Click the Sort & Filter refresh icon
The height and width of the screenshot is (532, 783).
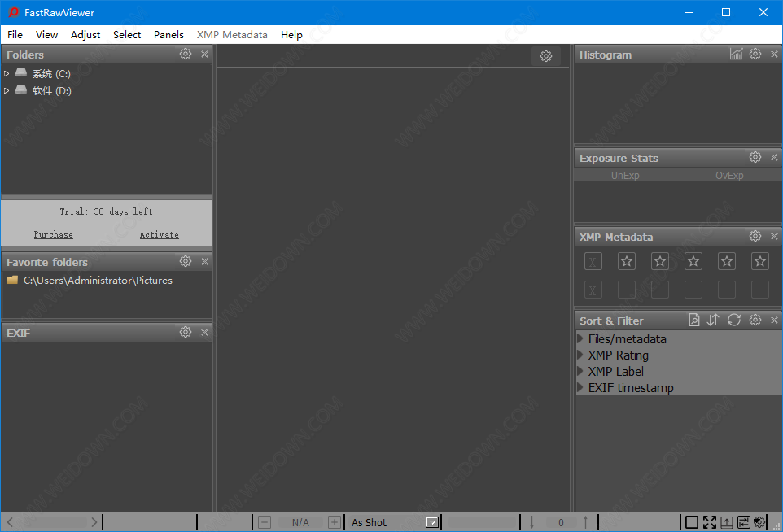(x=733, y=320)
